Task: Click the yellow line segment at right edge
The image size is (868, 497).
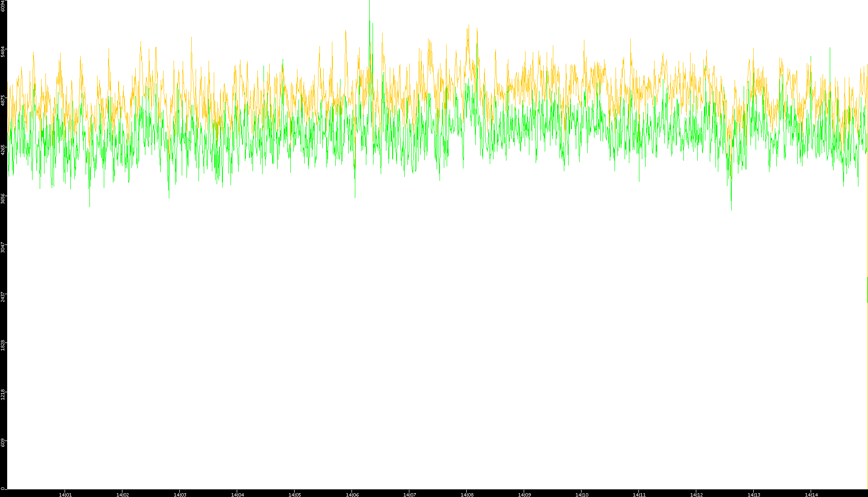Action: coord(867,289)
